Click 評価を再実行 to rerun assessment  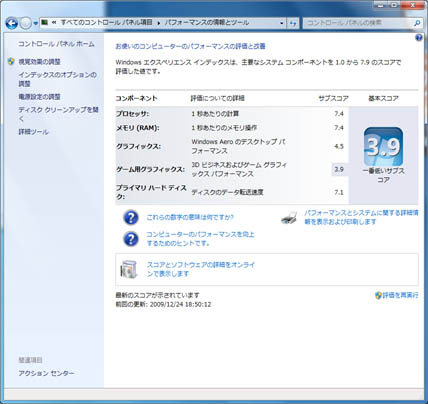[400, 295]
